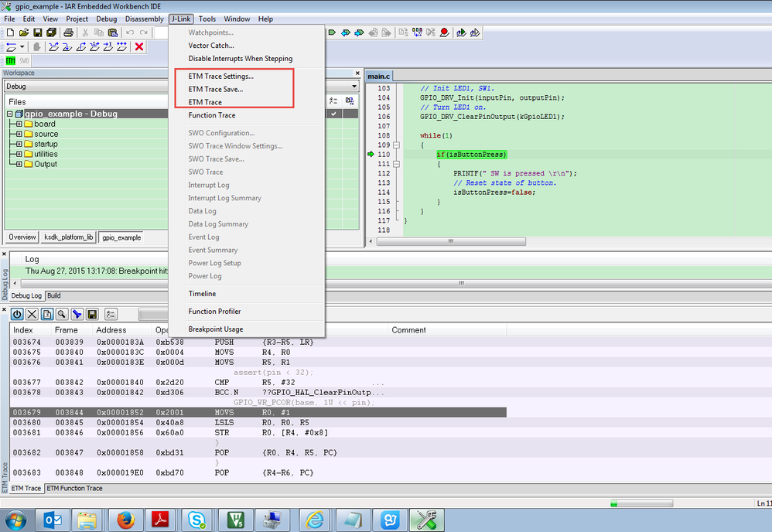The height and width of the screenshot is (532, 772).
Task: Collapse the gpio_example - Debug project node
Action: click(9, 114)
